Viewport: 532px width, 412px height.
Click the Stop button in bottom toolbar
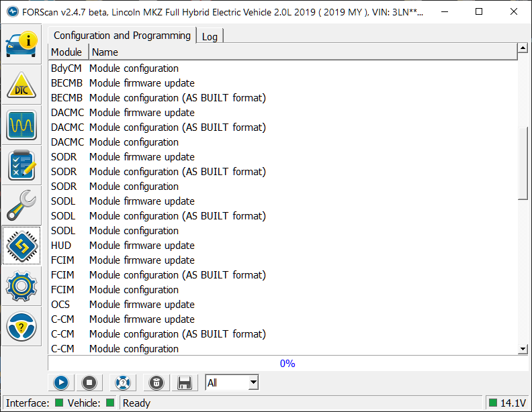89,382
